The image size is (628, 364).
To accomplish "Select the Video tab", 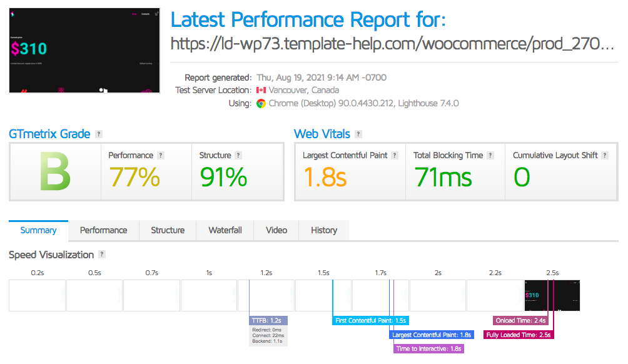I will pyautogui.click(x=276, y=231).
